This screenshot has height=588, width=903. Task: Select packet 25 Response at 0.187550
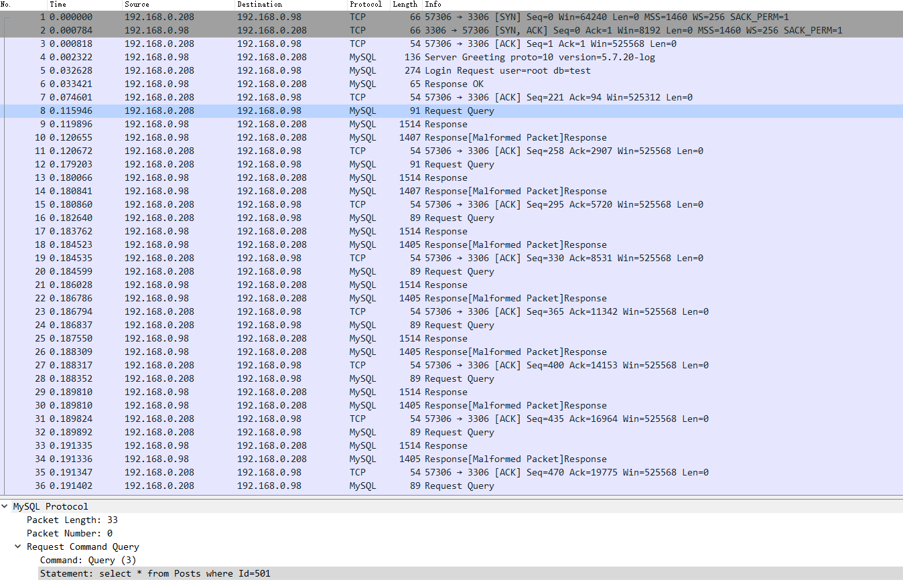tap(451, 338)
